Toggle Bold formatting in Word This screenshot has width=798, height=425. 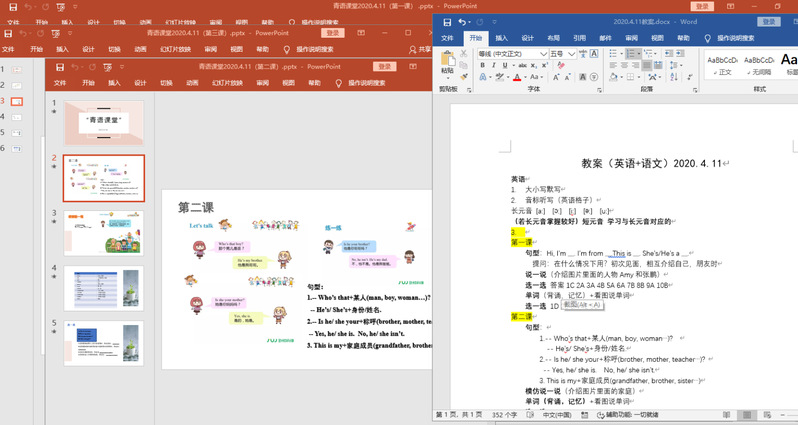pos(482,66)
